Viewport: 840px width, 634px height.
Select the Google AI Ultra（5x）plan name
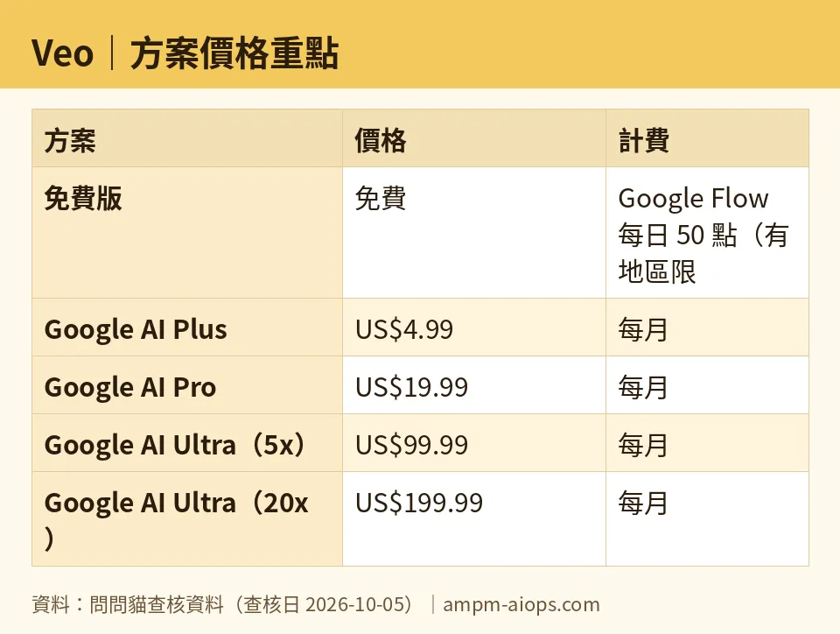(175, 445)
